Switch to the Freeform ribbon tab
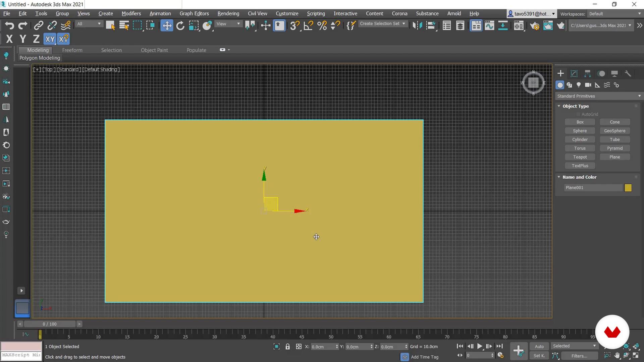Screen dimensions: 644x362 (x=72, y=50)
